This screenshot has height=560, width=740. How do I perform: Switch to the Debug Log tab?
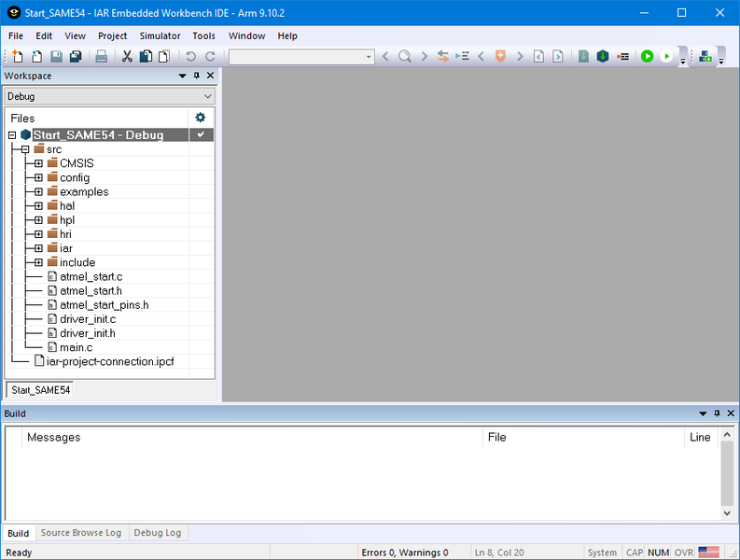[x=158, y=533]
